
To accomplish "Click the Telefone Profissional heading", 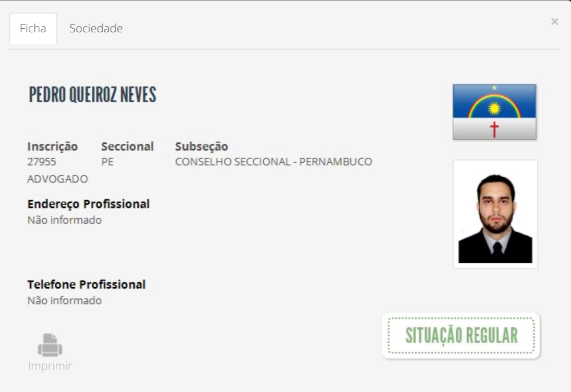I will coord(87,284).
